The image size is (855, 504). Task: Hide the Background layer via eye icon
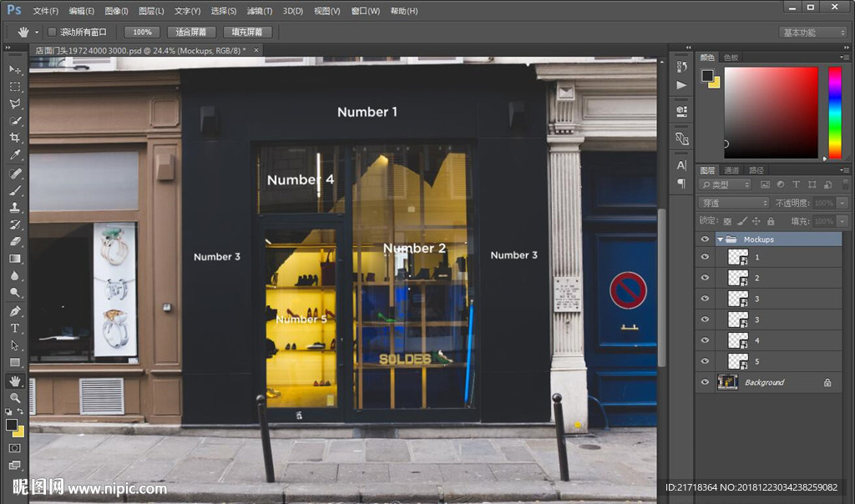pyautogui.click(x=705, y=382)
